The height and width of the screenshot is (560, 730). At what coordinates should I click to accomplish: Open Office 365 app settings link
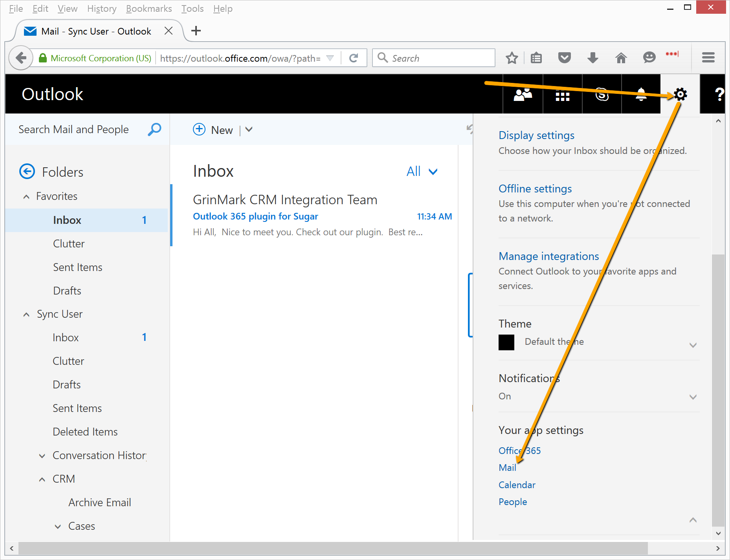519,450
